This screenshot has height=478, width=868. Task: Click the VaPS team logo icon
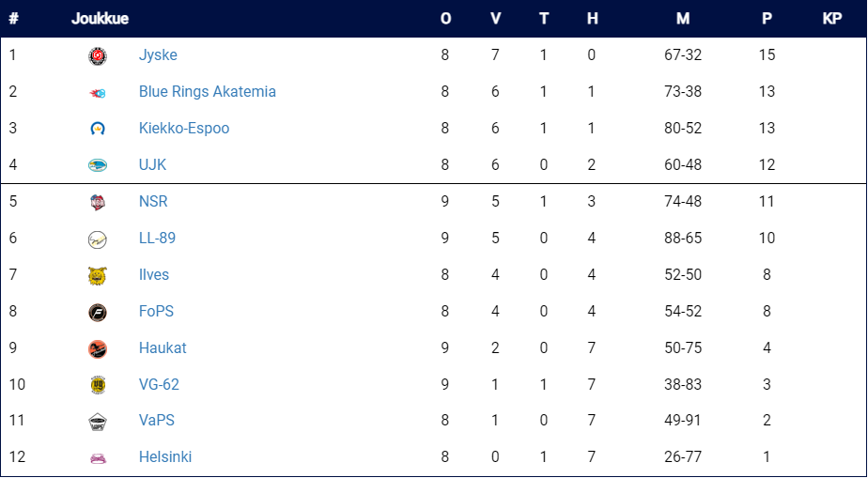[98, 422]
